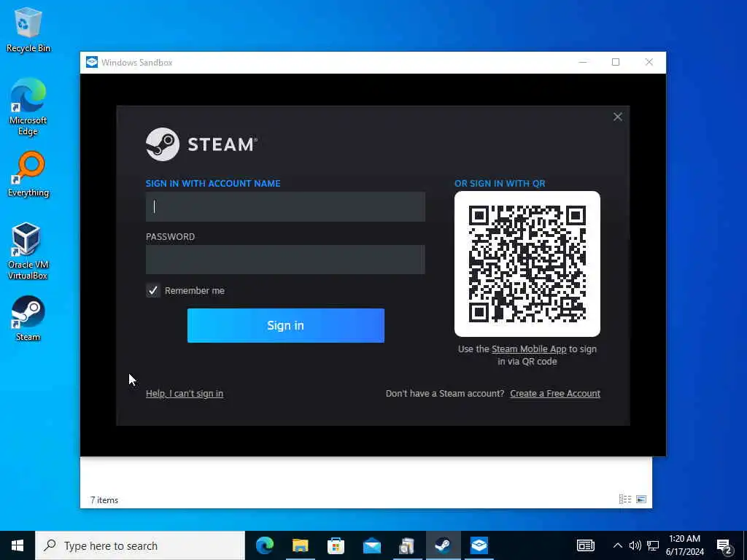Viewport: 747px width, 560px height.
Task: Follow the Steam Mobile App link
Action: coord(529,349)
